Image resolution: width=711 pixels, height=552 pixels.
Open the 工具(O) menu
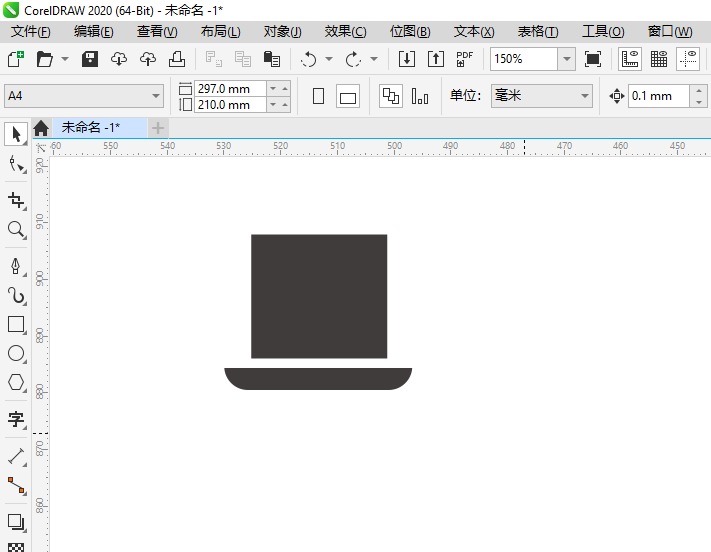click(x=604, y=32)
